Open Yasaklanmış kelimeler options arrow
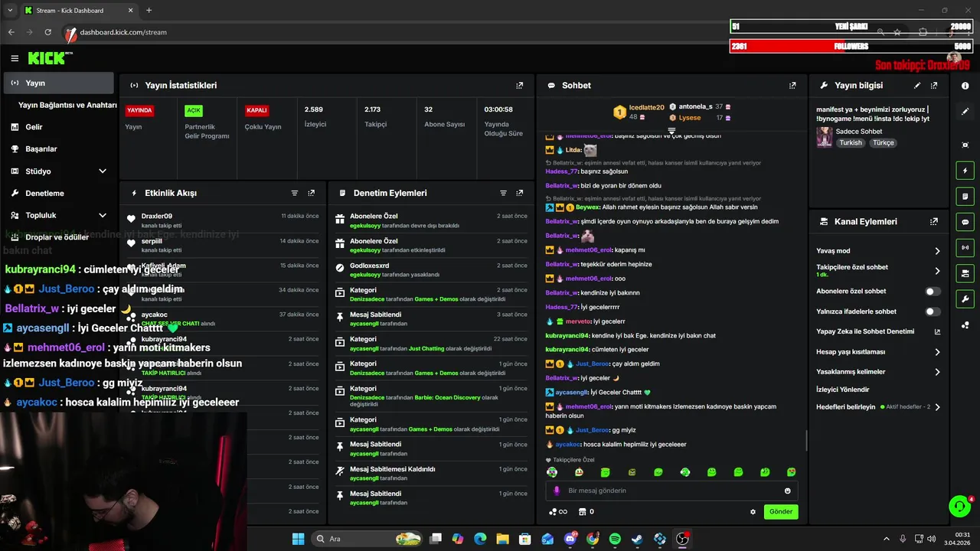Viewport: 980px width, 551px height. point(937,372)
